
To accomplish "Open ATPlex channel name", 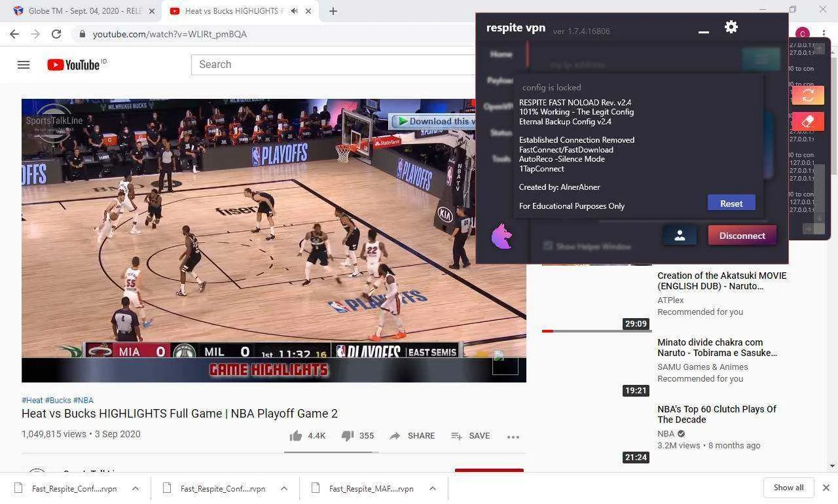I will (x=670, y=300).
